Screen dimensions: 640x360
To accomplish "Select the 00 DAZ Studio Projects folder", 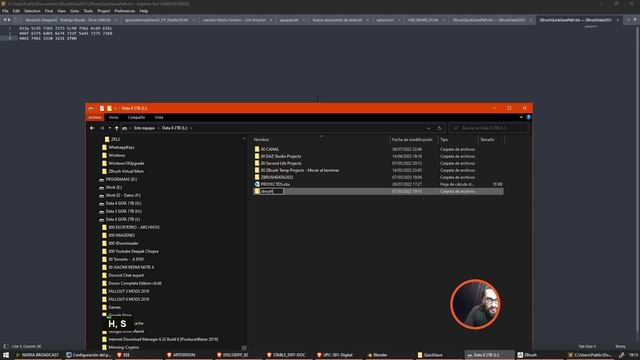I will click(281, 156).
